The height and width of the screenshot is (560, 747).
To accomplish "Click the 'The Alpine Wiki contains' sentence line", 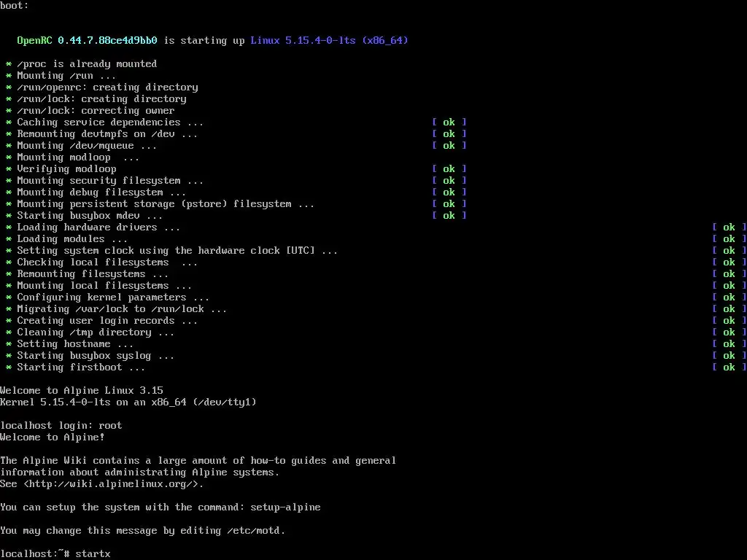I will click(x=198, y=461).
